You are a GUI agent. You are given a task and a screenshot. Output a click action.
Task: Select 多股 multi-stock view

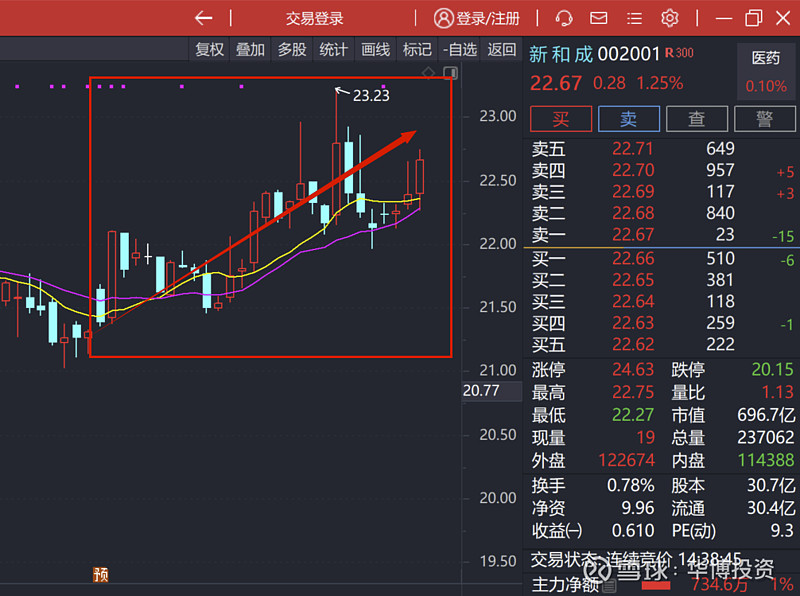coord(292,49)
